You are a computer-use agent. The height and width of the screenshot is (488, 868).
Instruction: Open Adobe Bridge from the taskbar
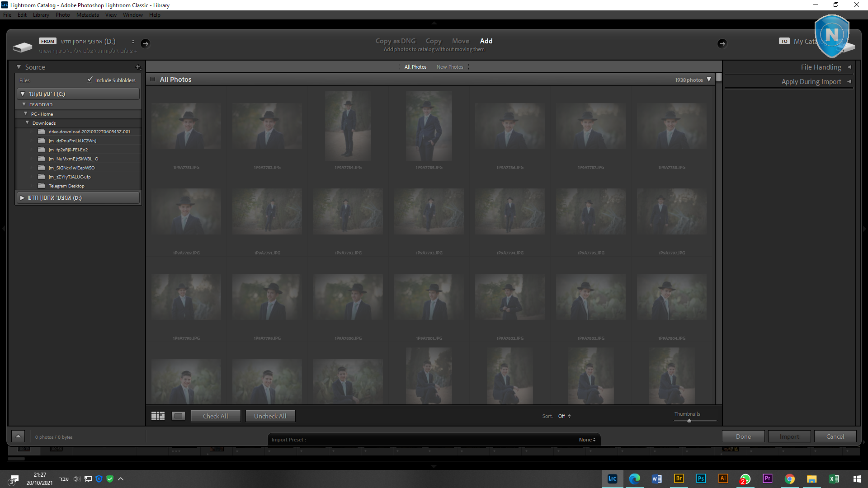pos(679,479)
